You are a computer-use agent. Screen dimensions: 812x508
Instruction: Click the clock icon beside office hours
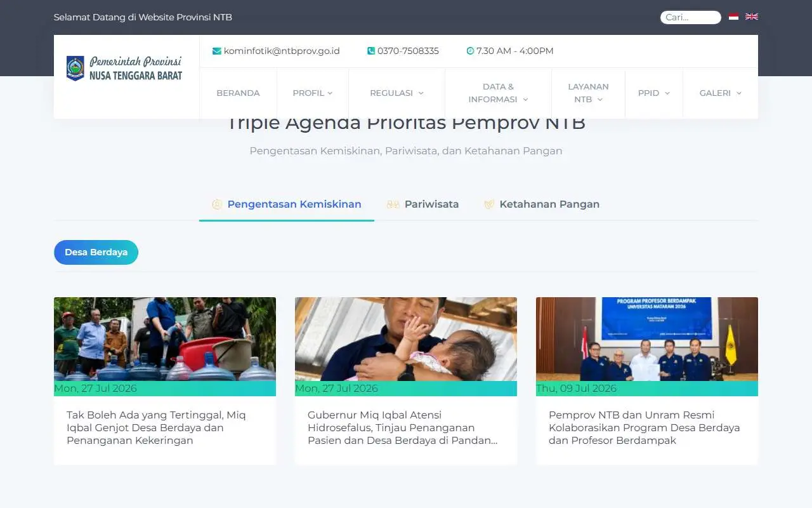click(x=470, y=51)
